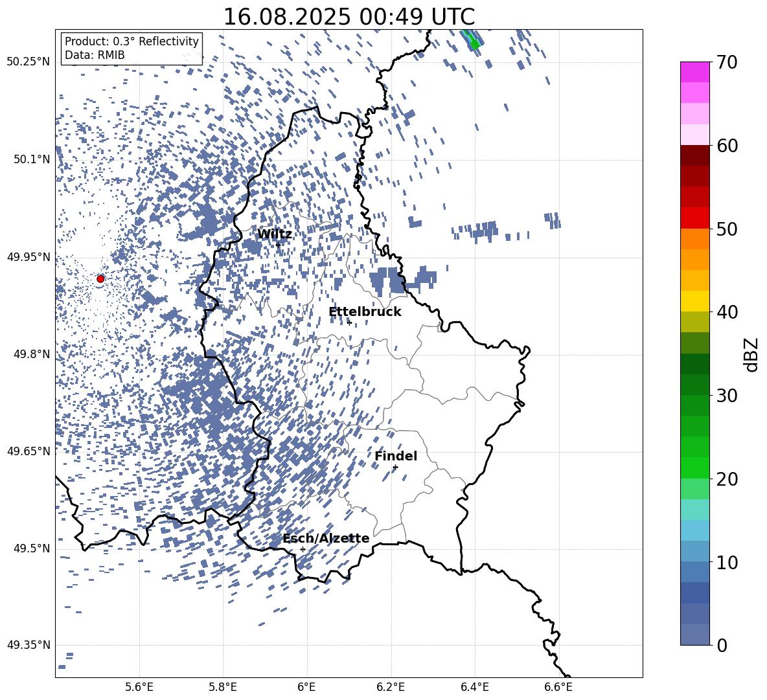The width and height of the screenshot is (767, 700).
Task: Click 'Product: 0.3° Reflectivity' text
Action: coord(132,41)
